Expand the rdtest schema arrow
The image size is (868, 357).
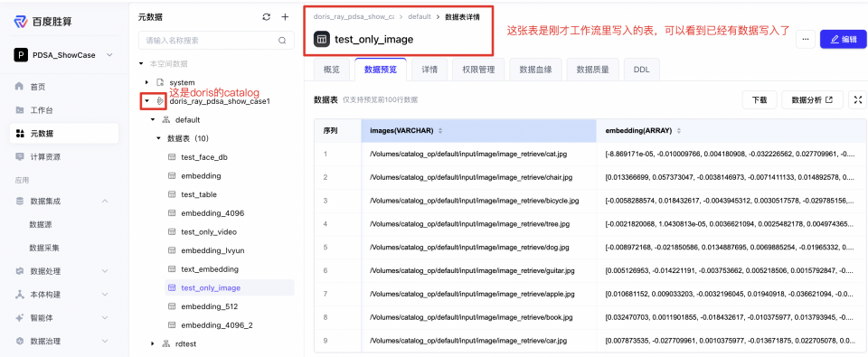tap(153, 343)
